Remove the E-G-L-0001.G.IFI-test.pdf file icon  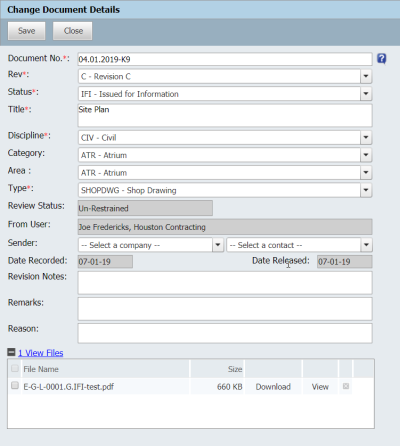pos(346,386)
